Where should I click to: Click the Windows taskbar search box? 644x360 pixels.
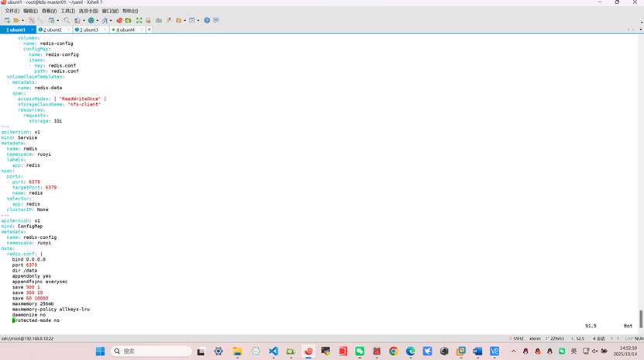pyautogui.click(x=151, y=351)
